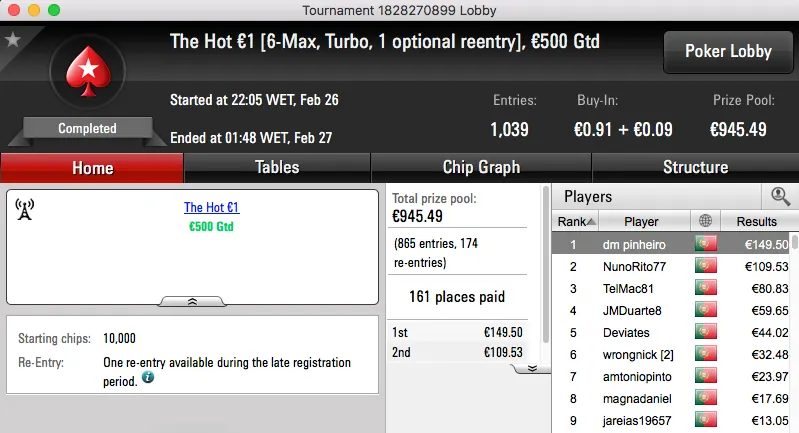Sort by the Results column header
The width and height of the screenshot is (799, 433).
[x=756, y=221]
